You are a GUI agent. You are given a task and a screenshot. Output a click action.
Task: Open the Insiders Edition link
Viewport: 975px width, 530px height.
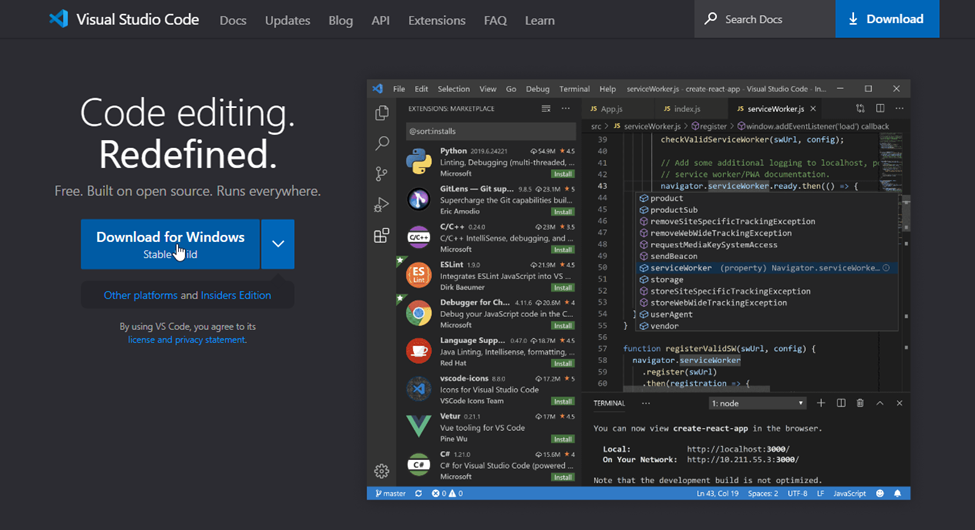[x=236, y=295]
